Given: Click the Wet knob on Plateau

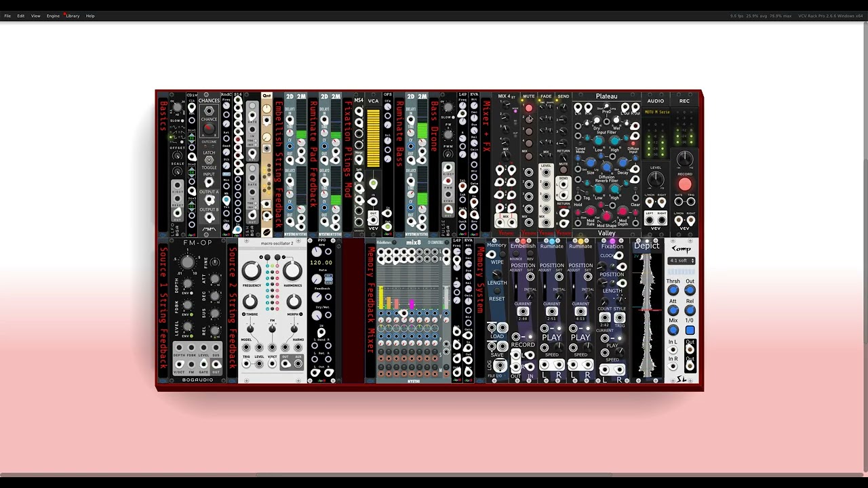Looking at the screenshot, I should point(616,120).
